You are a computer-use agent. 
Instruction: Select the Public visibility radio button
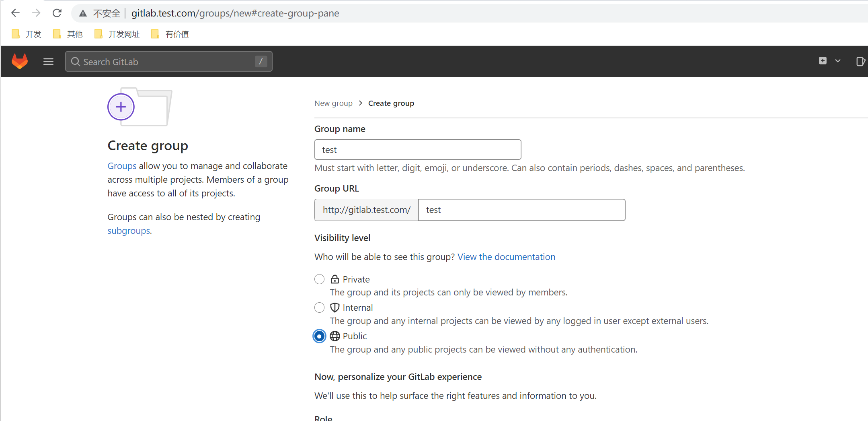coord(319,336)
